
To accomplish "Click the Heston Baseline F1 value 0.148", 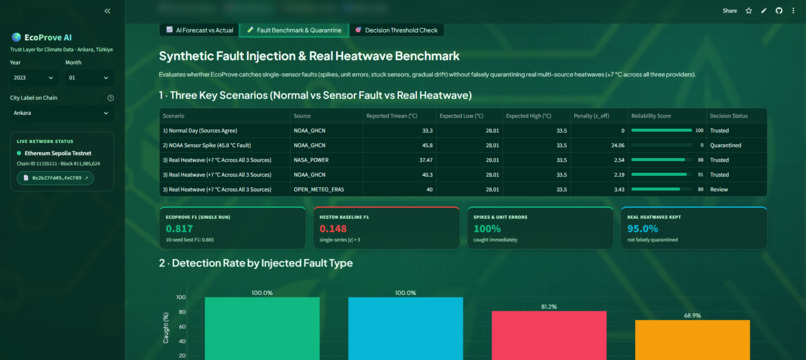I will pyautogui.click(x=333, y=229).
